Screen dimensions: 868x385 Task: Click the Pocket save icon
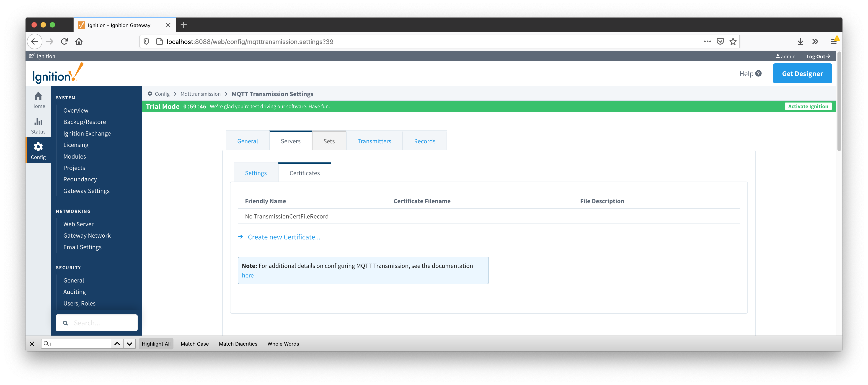(721, 41)
